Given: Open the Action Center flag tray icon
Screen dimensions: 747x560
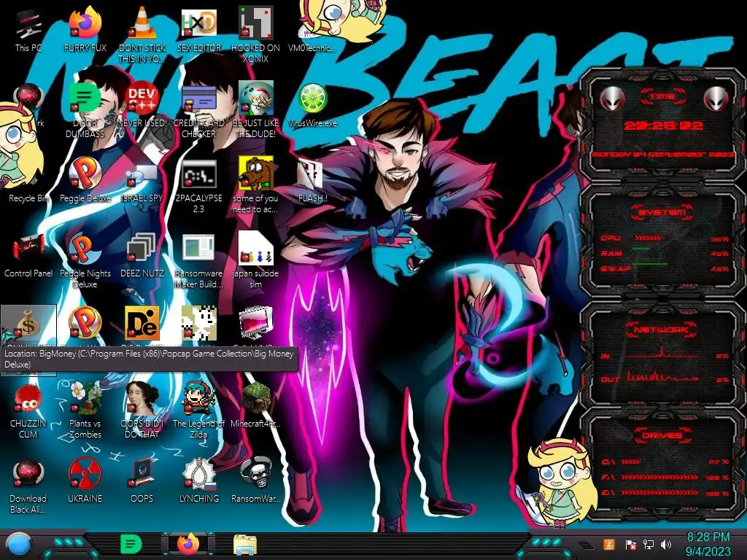Looking at the screenshot, I should [x=630, y=544].
